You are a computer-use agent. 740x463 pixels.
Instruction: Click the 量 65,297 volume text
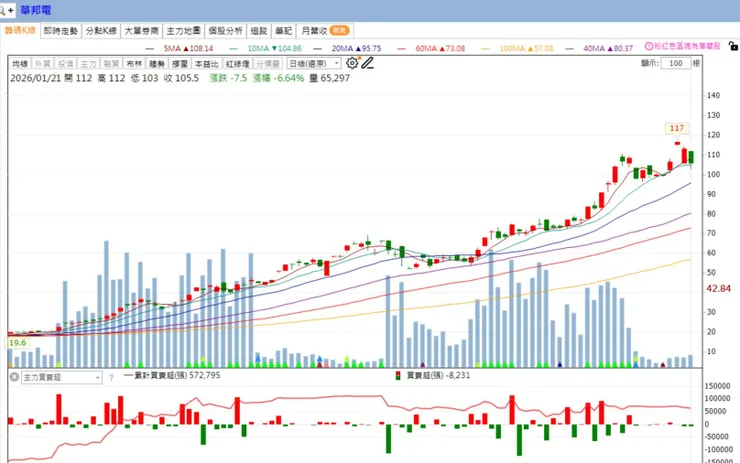330,78
